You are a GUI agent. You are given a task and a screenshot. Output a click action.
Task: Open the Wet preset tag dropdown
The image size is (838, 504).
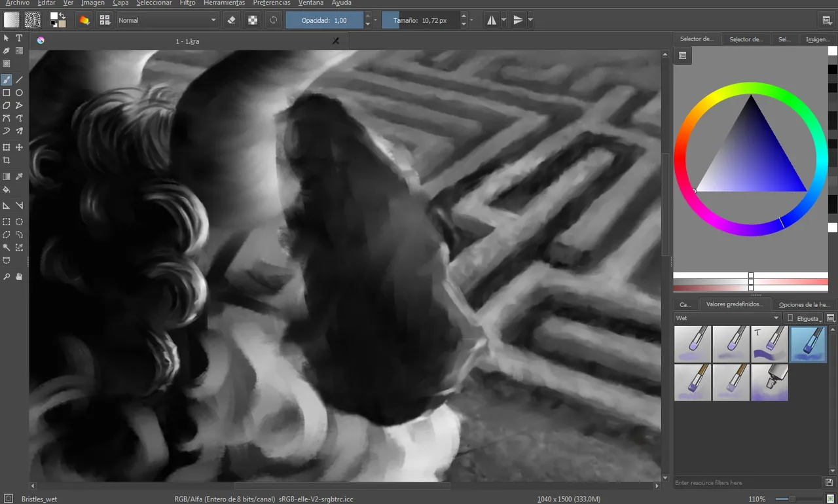pos(727,318)
